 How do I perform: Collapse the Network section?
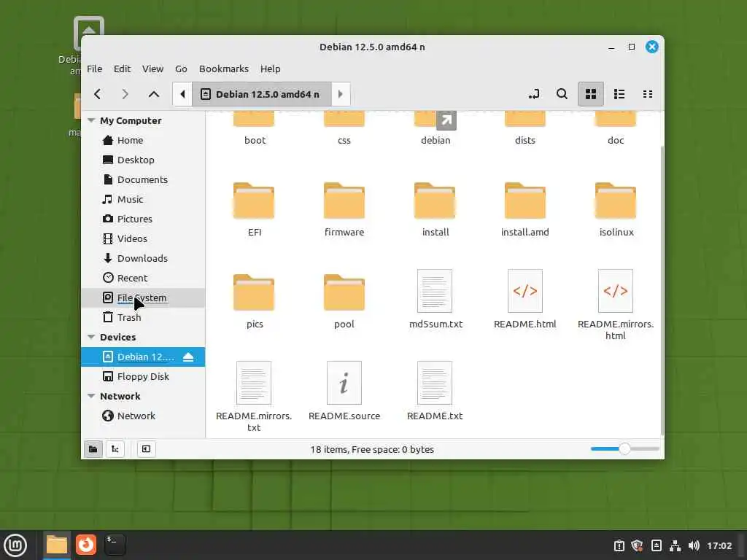[91, 396]
